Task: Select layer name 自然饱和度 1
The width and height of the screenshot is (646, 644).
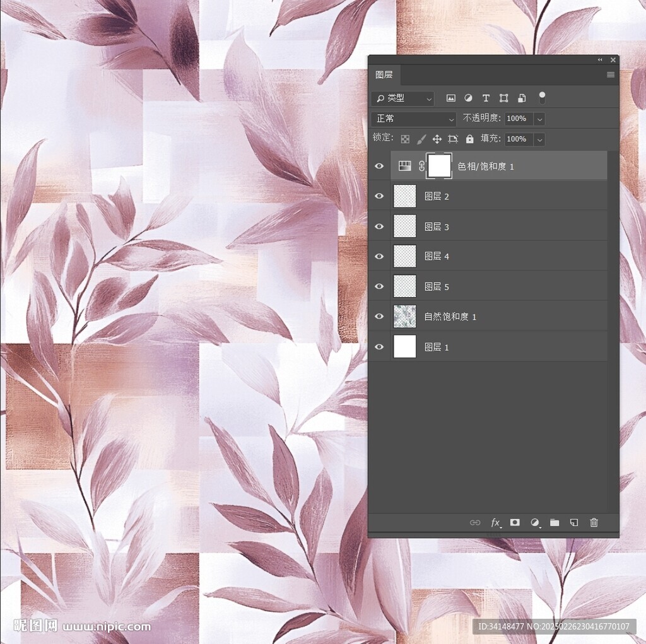Action: (450, 317)
